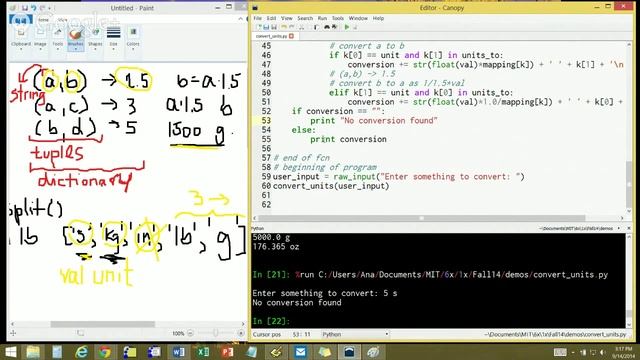Click the volume icon in system tray
The height and width of the screenshot is (360, 640).
602,352
